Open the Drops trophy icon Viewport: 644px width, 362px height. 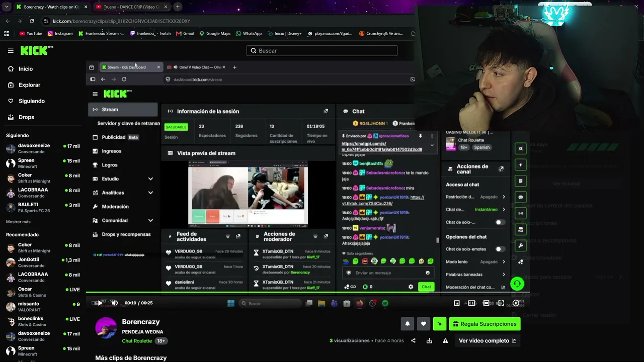(11, 117)
